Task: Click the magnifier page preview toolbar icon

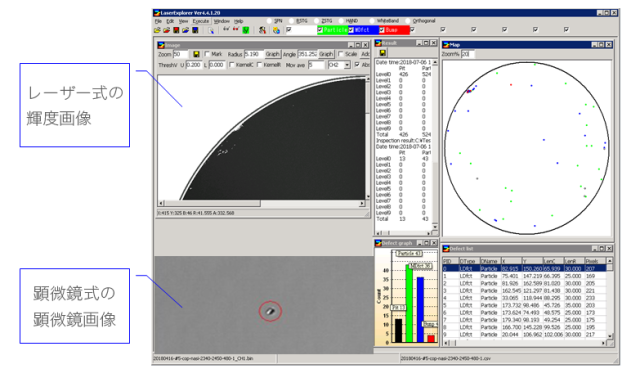Action: (x=211, y=30)
